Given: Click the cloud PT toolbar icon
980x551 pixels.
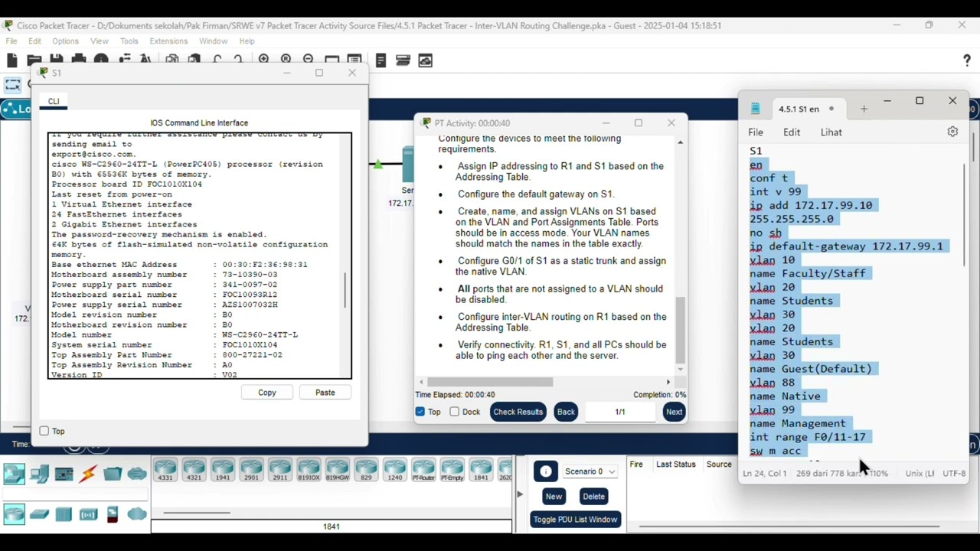Looking at the screenshot, I should click(426, 60).
